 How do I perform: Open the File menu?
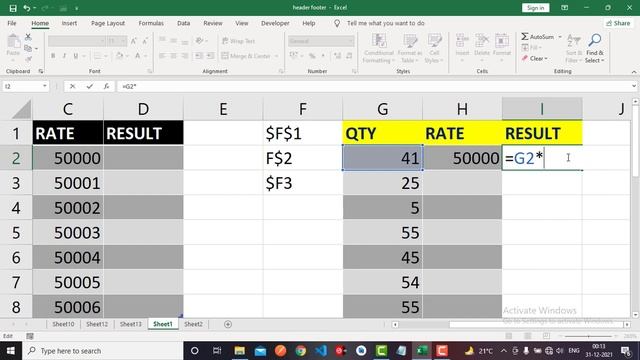click(x=12, y=23)
